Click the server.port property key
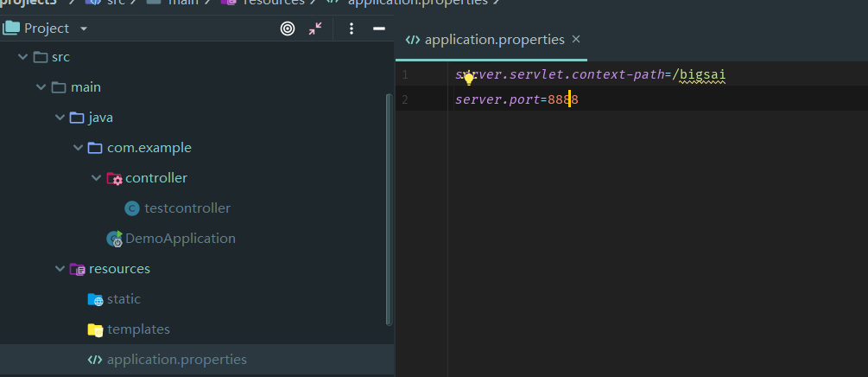Image resolution: width=868 pixels, height=377 pixels. click(x=497, y=99)
